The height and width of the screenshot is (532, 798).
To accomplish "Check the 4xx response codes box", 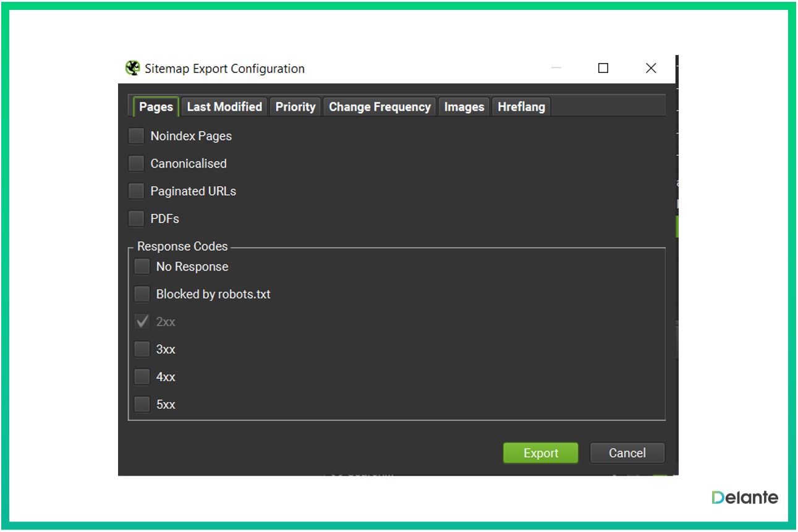I will point(142,376).
